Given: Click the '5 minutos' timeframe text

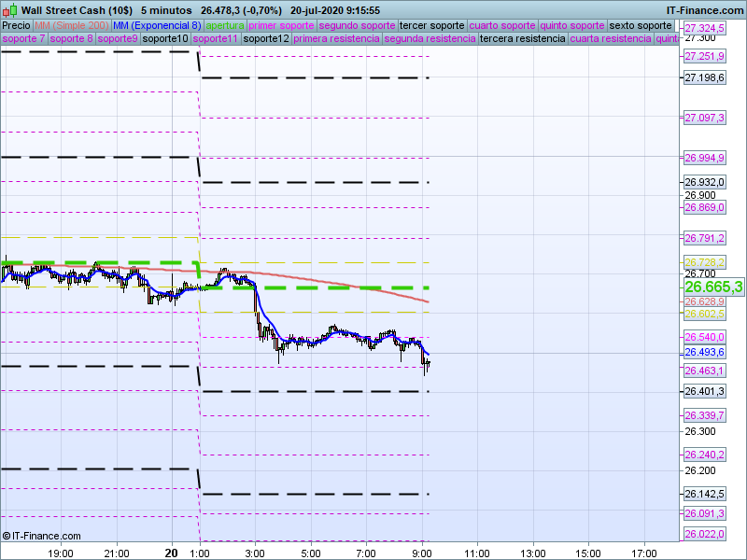Looking at the screenshot, I should click(x=166, y=9).
